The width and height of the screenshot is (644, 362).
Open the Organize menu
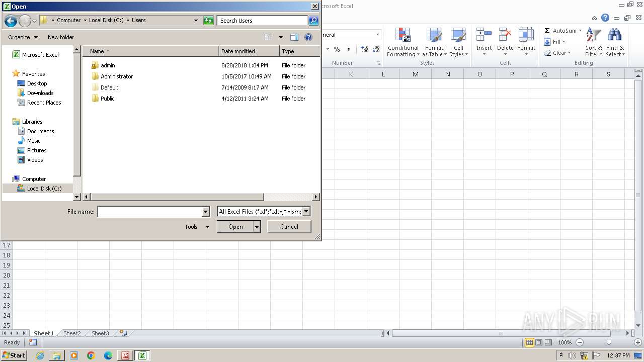(x=23, y=37)
